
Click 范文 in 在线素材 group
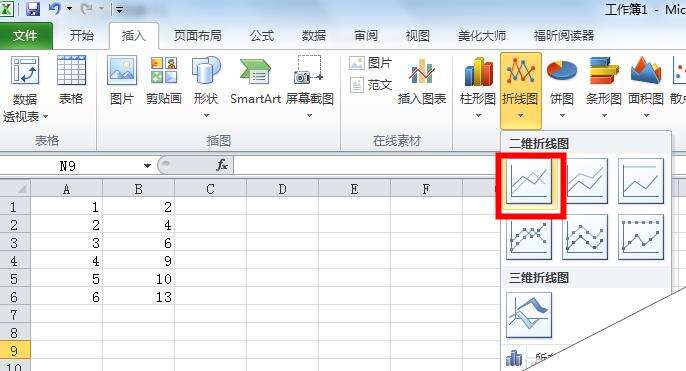(x=370, y=84)
